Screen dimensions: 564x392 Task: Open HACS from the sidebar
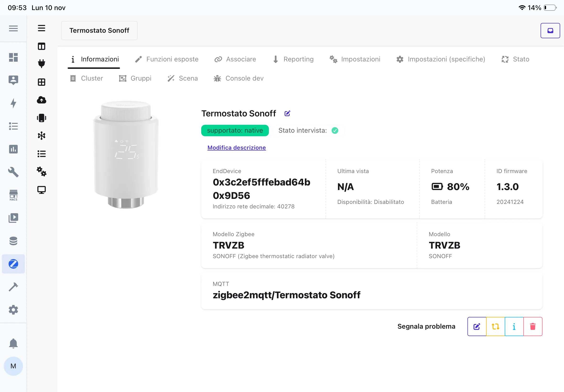13,195
